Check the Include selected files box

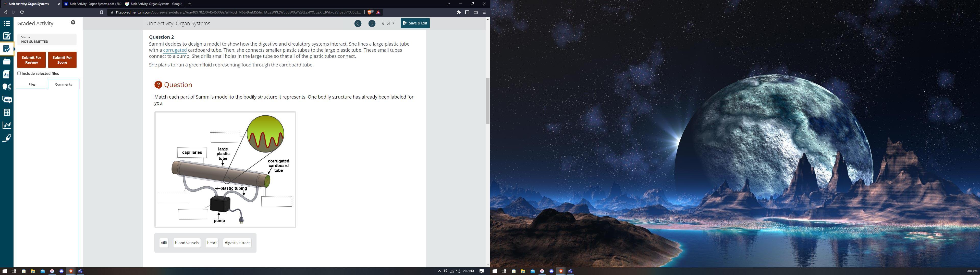click(19, 73)
